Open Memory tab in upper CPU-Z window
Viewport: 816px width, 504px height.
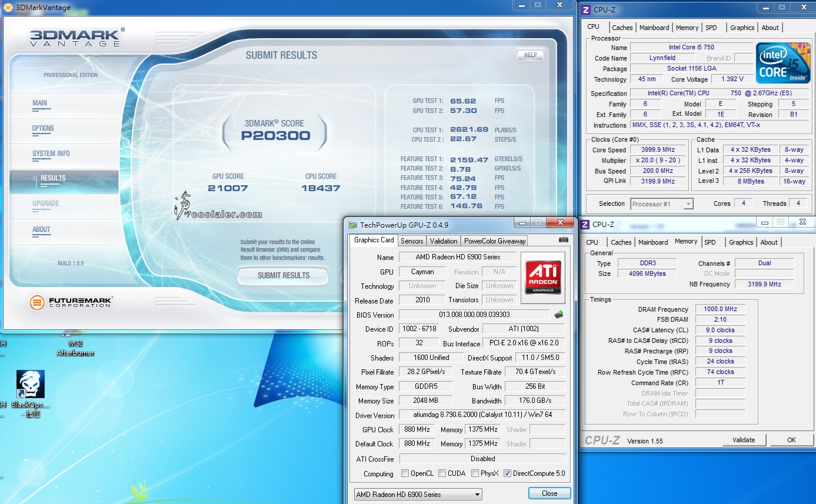[x=687, y=28]
